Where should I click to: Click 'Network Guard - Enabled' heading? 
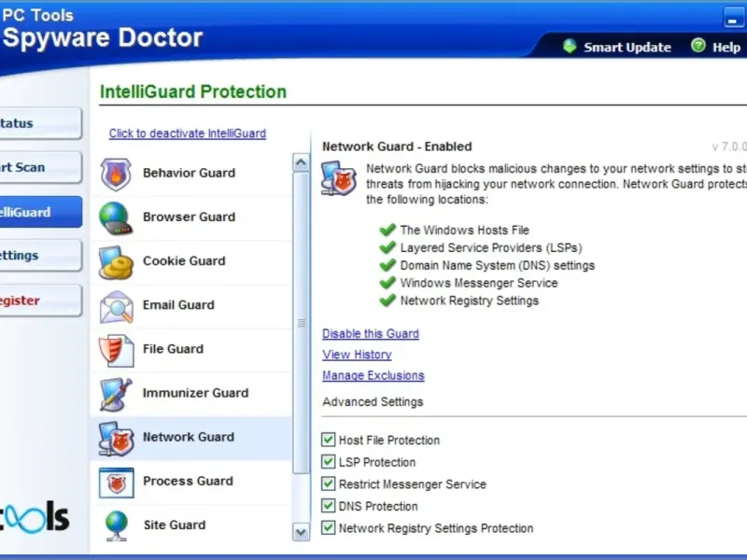coord(397,147)
